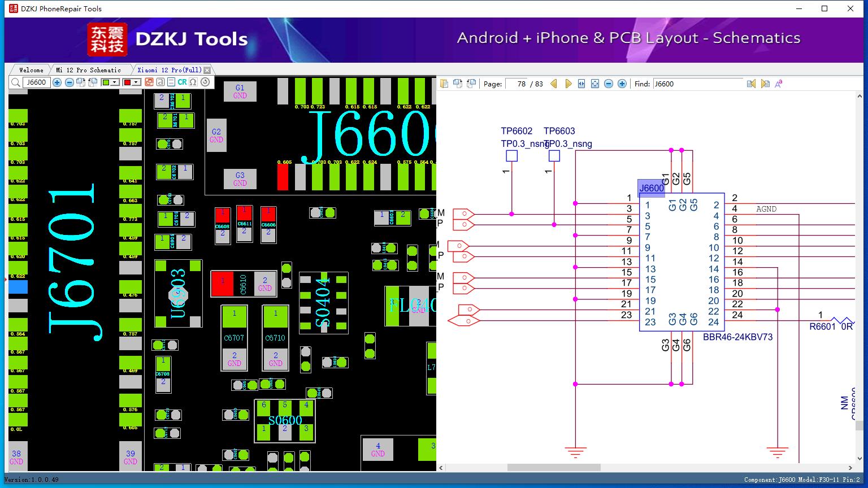The width and height of the screenshot is (868, 488).
Task: Pick the green highlight color swatch
Action: click(106, 82)
